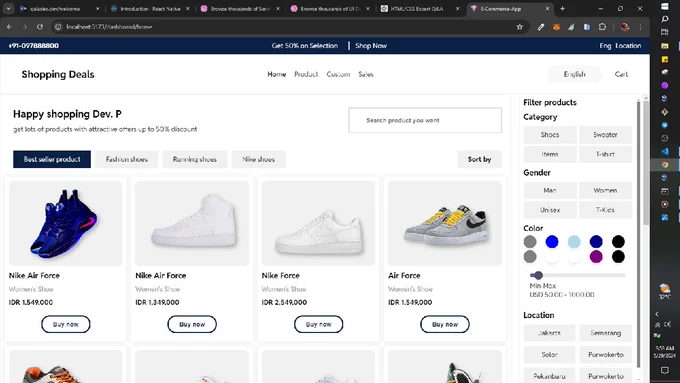This screenshot has height=383, width=680.
Task: Reload the page in Chrome
Action: (x=40, y=27)
